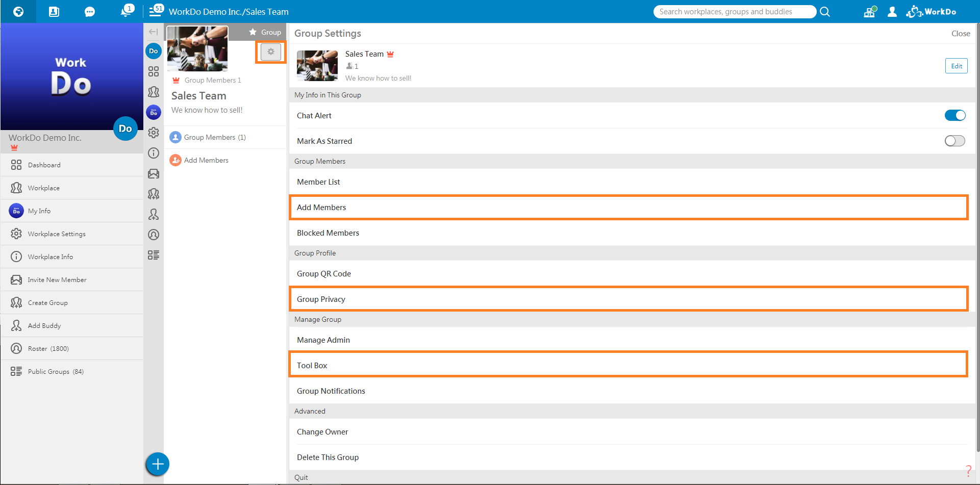
Task: Open Public Groups (84) in left menu
Action: coord(72,372)
